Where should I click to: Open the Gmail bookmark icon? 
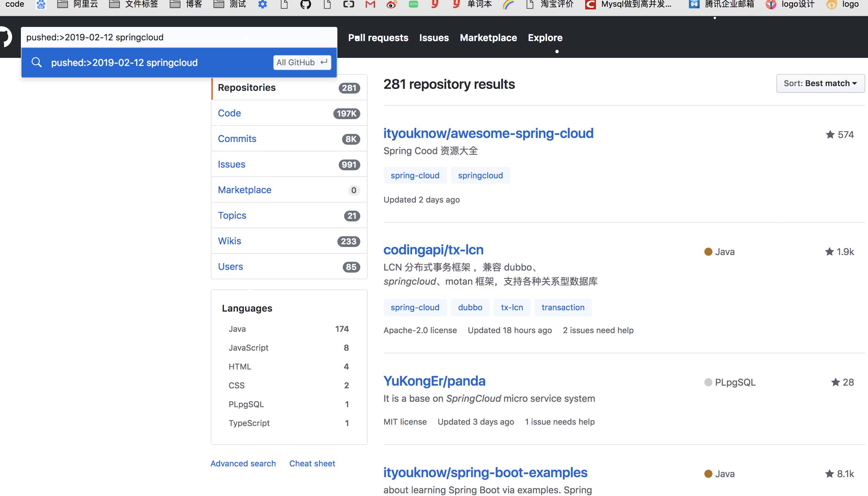click(370, 4)
